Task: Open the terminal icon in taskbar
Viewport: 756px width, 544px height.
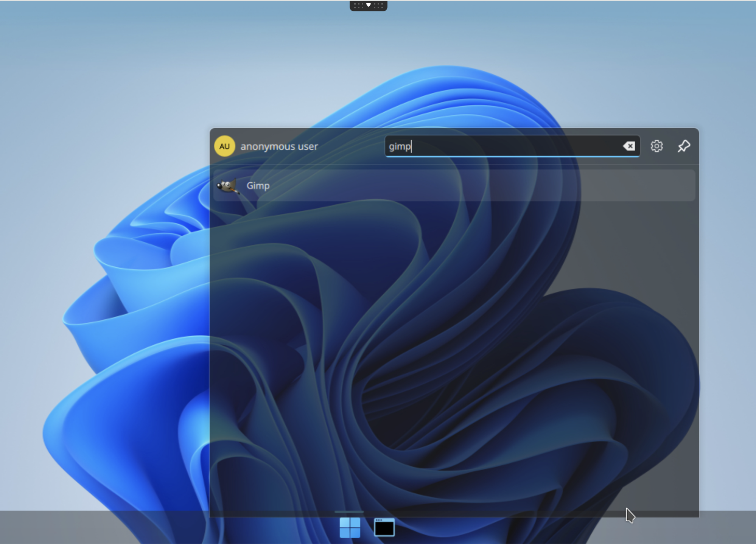Action: click(384, 527)
